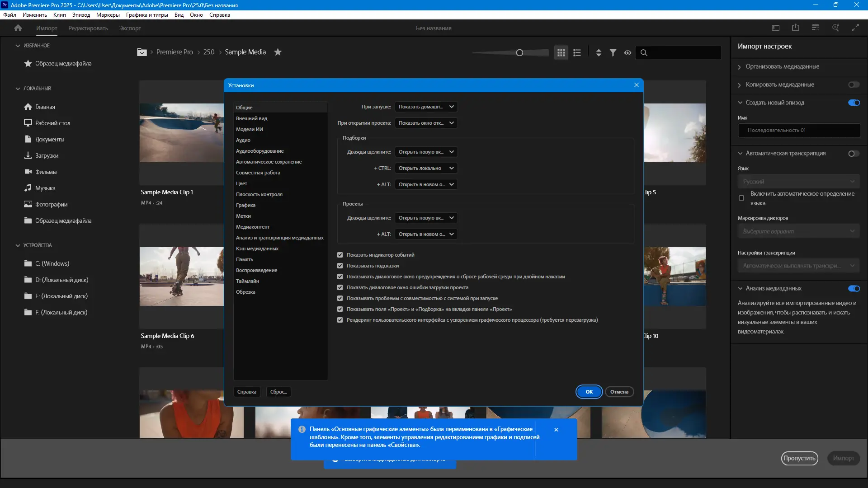
Task: Uncheck Рендеринг пользовательского интерфейса с ускорением checkbox
Action: (340, 320)
